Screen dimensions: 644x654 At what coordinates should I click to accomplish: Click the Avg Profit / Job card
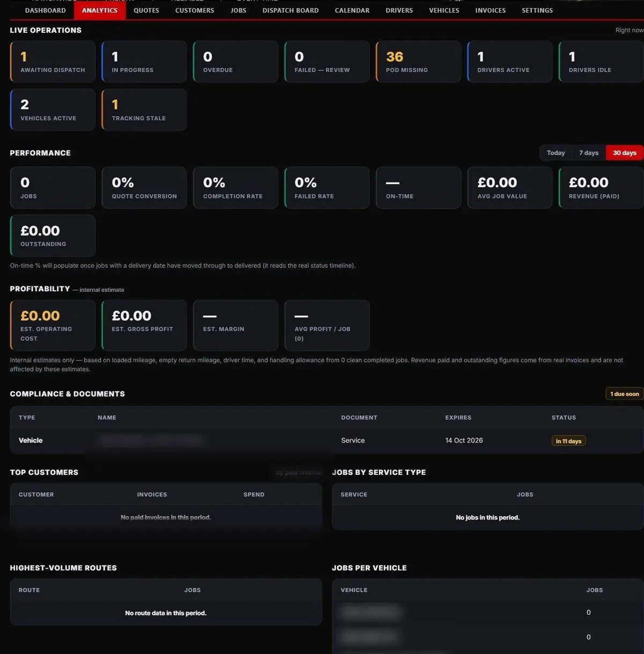click(x=327, y=325)
